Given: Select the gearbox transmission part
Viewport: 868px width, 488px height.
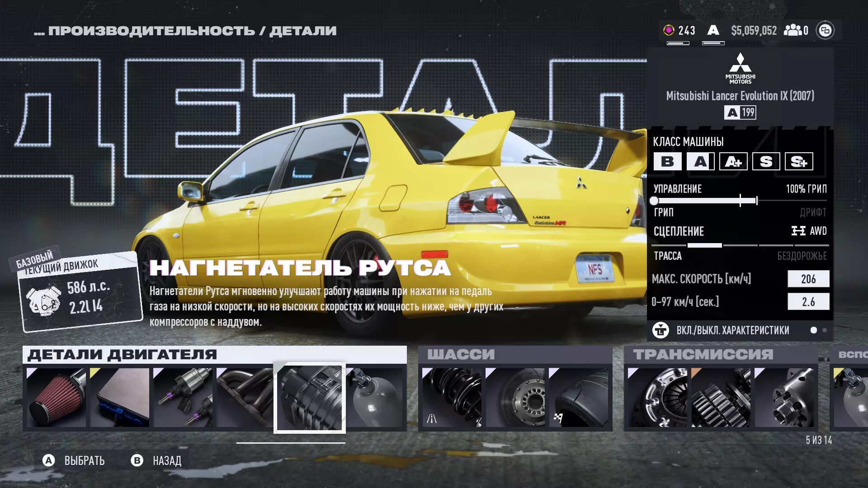Looking at the screenshot, I should coord(721,397).
